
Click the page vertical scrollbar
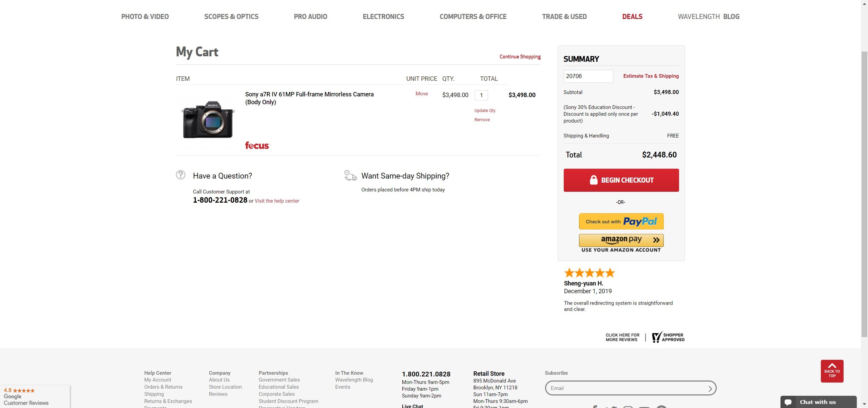864,193
